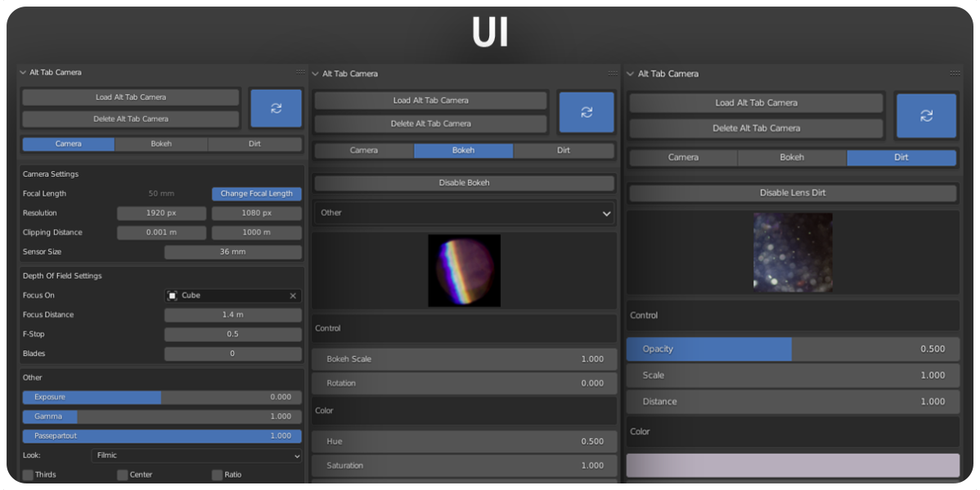
Task: Enable the Thirds checkbox
Action: pyautogui.click(x=28, y=475)
